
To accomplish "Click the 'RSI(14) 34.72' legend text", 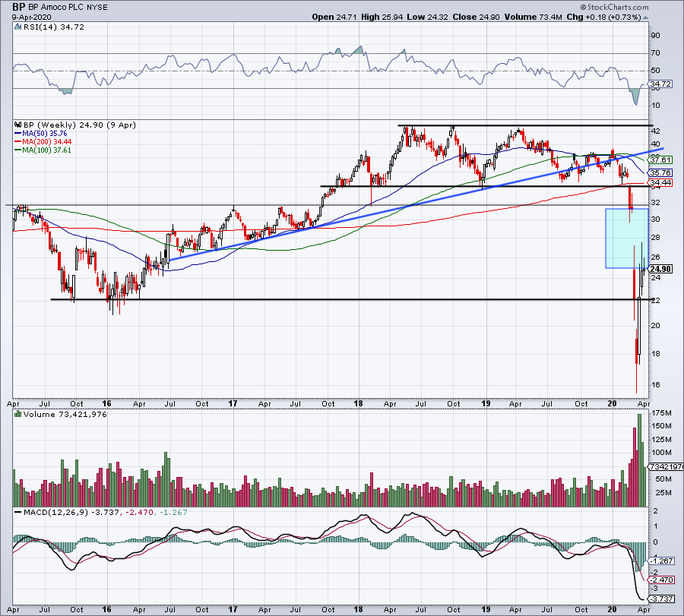I will (x=54, y=27).
